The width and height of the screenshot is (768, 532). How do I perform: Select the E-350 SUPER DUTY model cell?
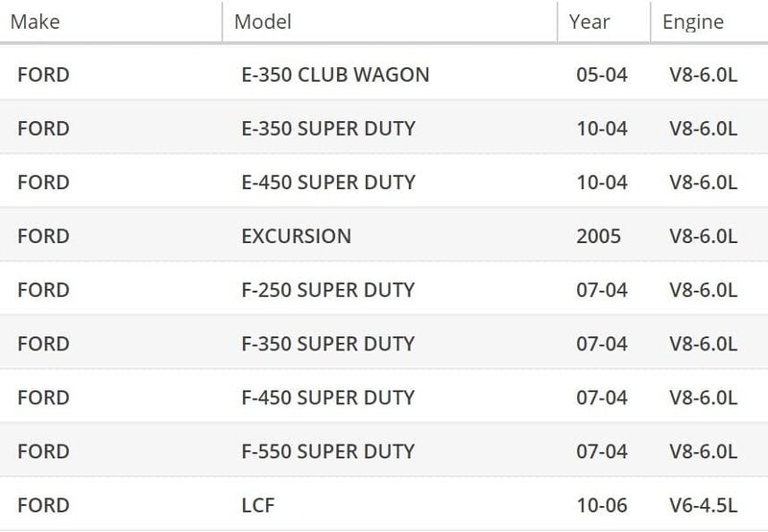click(x=328, y=129)
